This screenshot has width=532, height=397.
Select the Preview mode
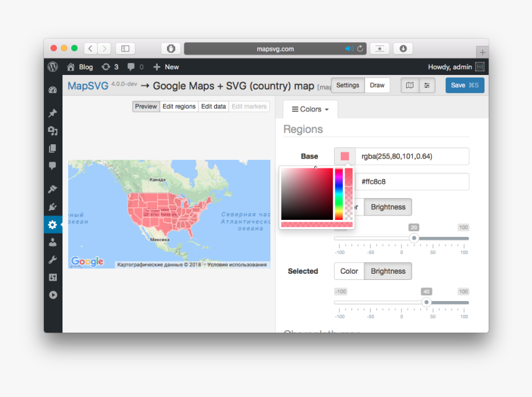[x=146, y=107]
